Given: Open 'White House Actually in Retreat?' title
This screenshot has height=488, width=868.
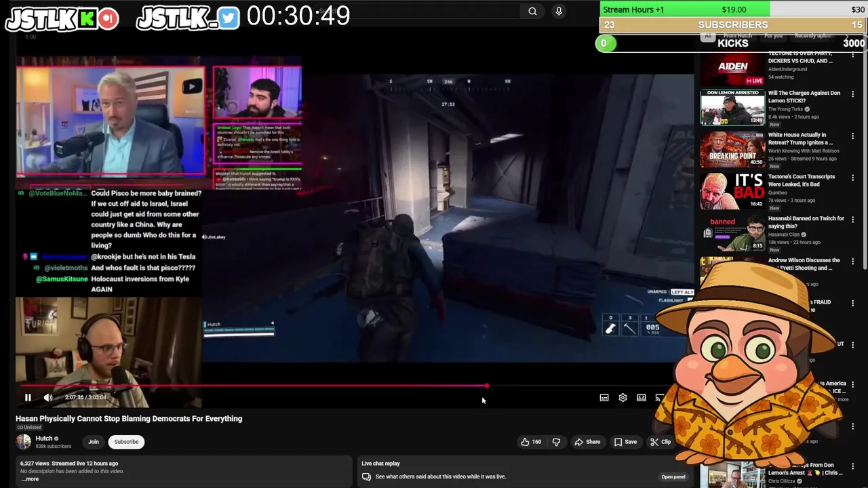Looking at the screenshot, I should [x=800, y=139].
